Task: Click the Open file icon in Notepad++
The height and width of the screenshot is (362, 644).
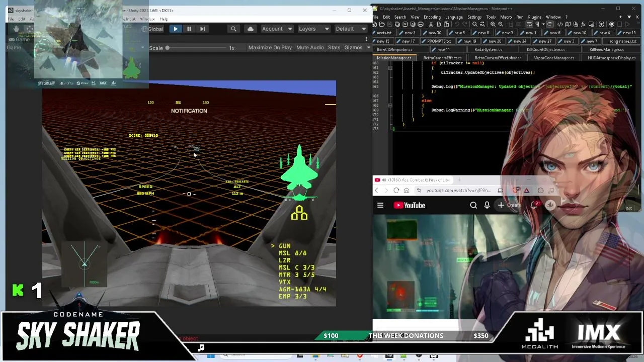Action: coord(382,24)
